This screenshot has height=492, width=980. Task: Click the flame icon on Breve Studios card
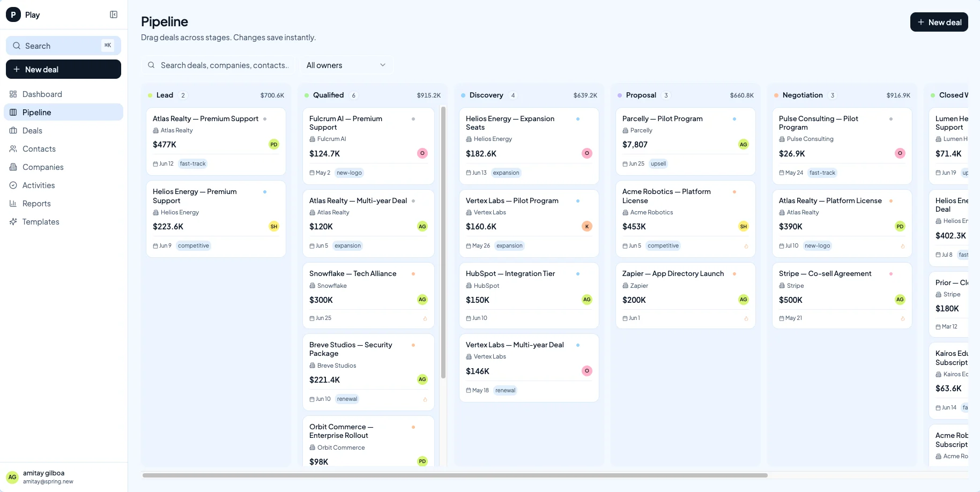pyautogui.click(x=425, y=399)
